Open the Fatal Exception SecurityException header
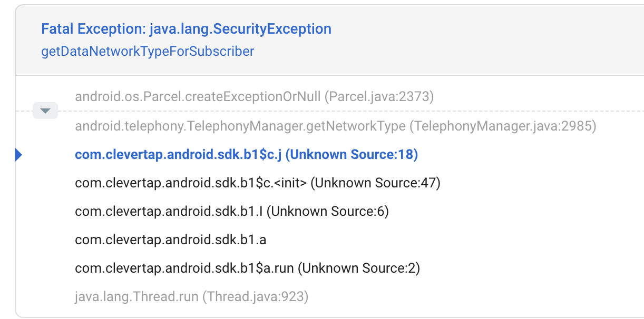 coord(187,29)
